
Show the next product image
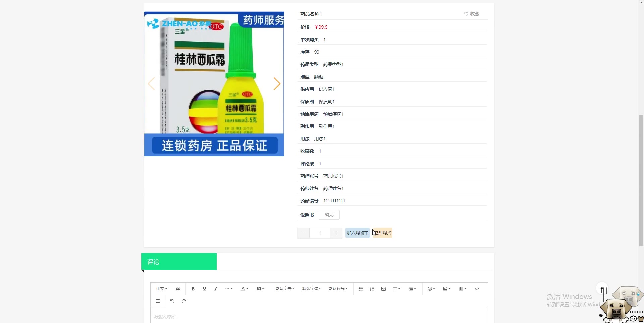pyautogui.click(x=277, y=84)
